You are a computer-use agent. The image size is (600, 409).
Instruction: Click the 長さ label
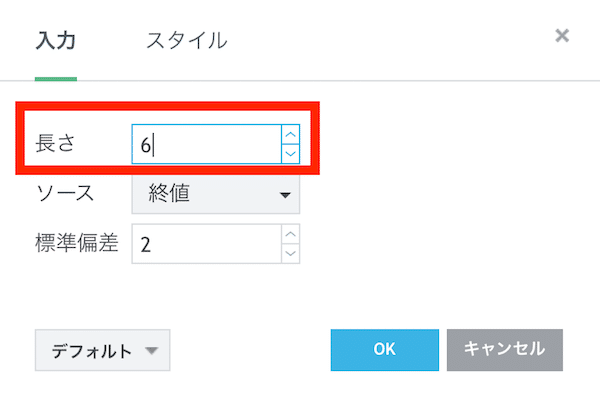tap(55, 143)
